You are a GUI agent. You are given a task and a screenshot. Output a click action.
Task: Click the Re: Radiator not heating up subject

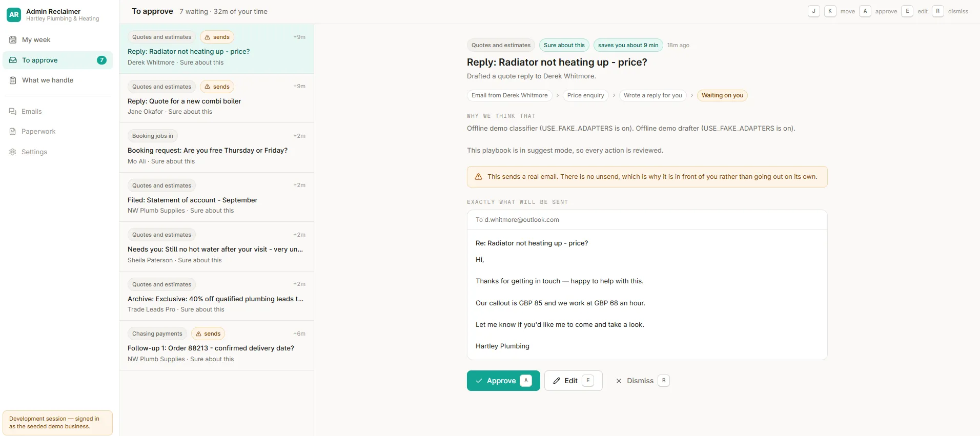(532, 243)
